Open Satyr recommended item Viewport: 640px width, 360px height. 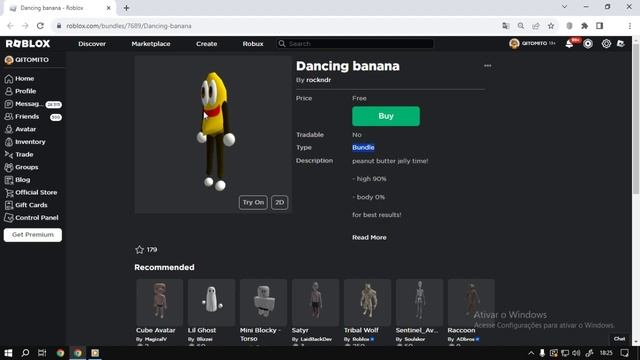tap(315, 302)
